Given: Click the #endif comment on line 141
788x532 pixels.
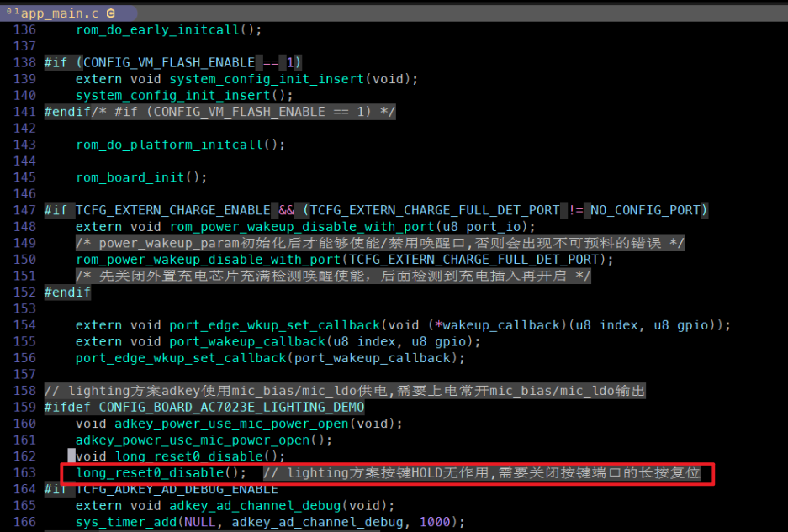Looking at the screenshot, I should (219, 112).
